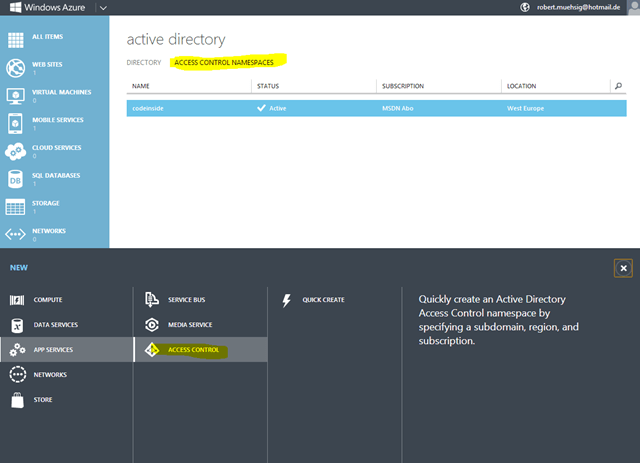Open the Web Sites globe icon
This screenshot has width=640, height=463.
16,68
